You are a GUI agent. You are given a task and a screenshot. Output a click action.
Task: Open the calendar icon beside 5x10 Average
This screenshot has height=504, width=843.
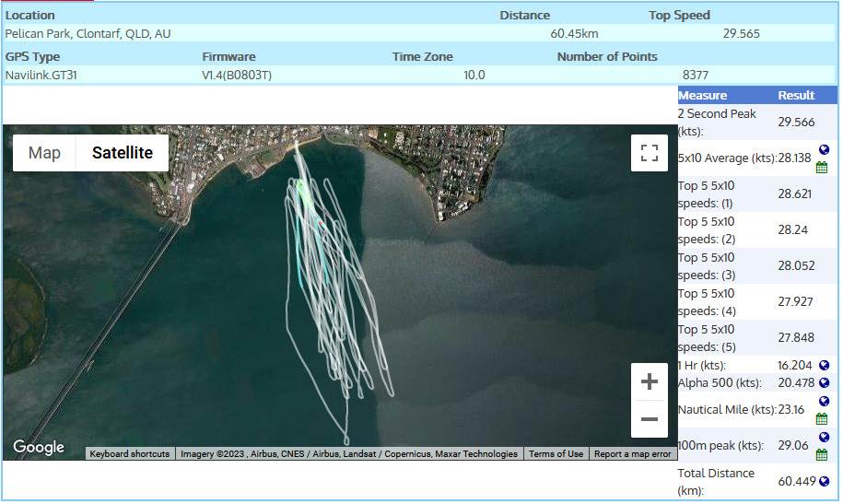click(x=821, y=167)
